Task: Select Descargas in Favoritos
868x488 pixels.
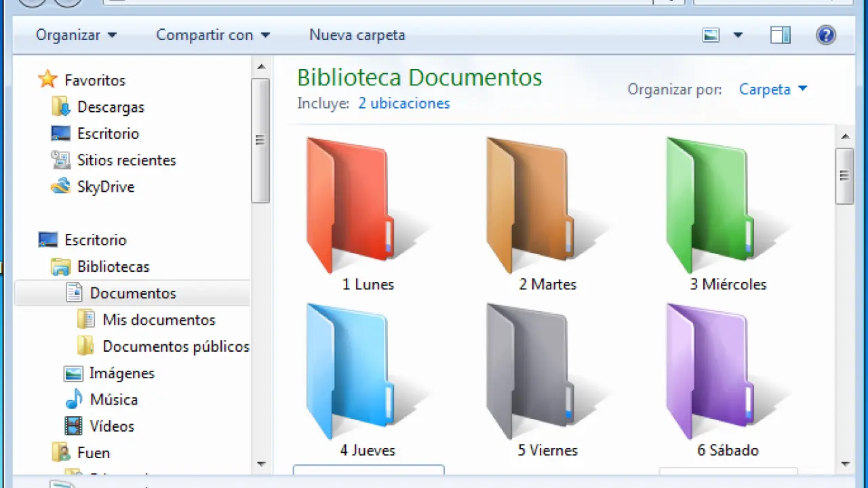Action: (110, 107)
